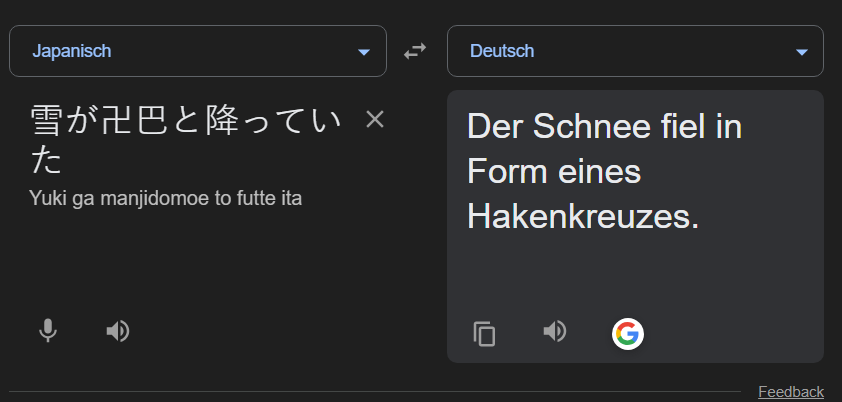Screen dimensions: 842x402
Task: Click the Google G logo
Action: point(628,333)
